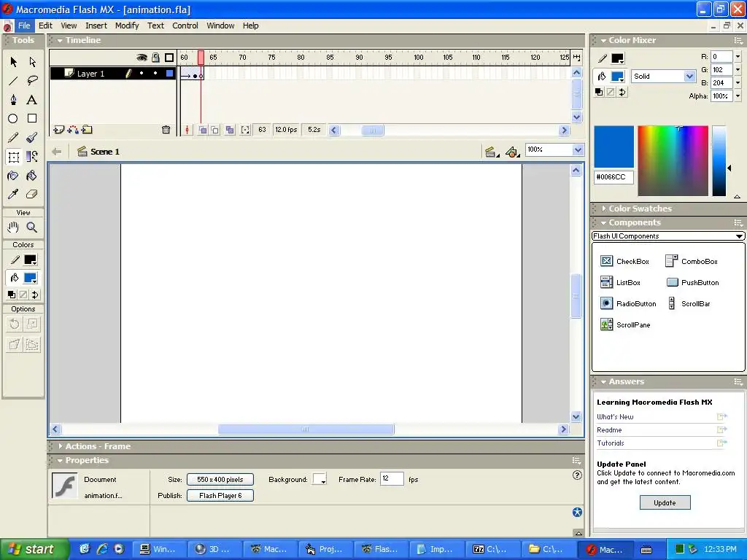This screenshot has height=560, width=747.
Task: Select the Fill Transform tool
Action: coord(32,157)
